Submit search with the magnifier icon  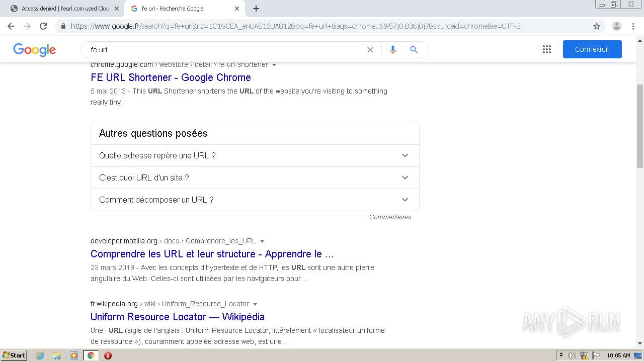pos(414,50)
